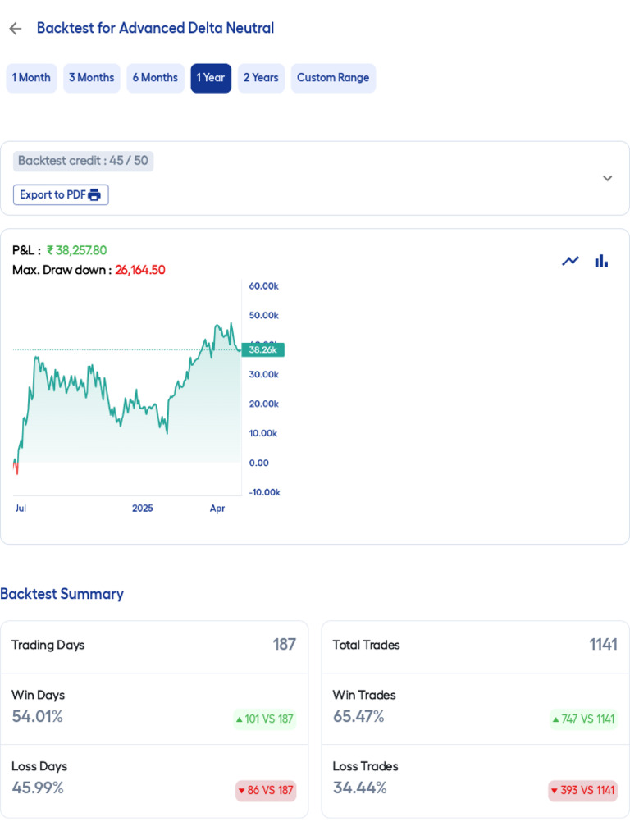Viewport: 630px width, 840px height.
Task: Click the 38.26k price marker on chart
Action: coord(262,349)
